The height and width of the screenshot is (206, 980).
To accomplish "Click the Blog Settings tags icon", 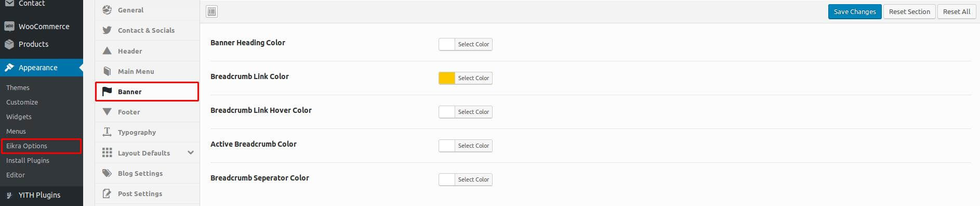I will click(107, 173).
